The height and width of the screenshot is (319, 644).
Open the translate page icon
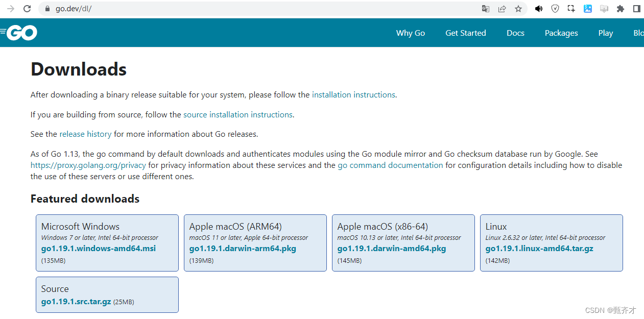[x=486, y=9]
